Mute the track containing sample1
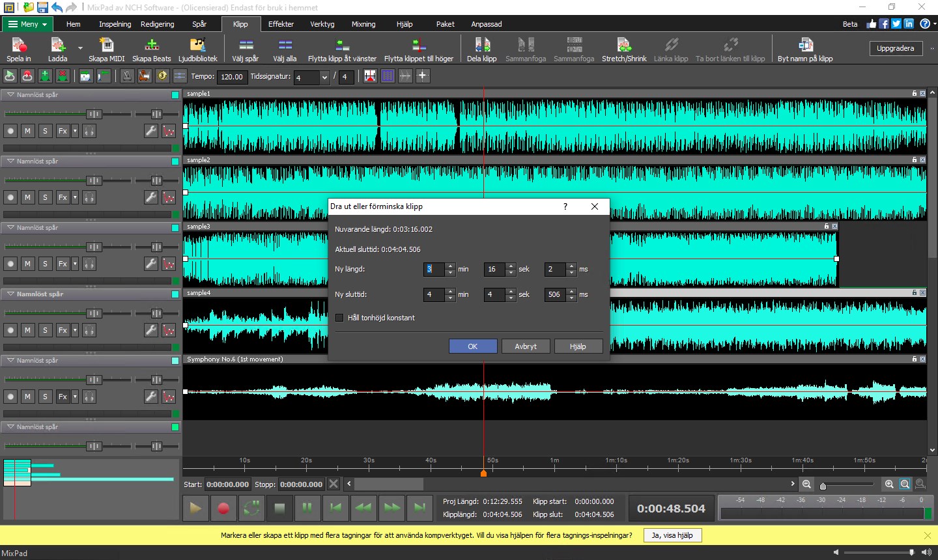938x560 pixels. point(27,131)
